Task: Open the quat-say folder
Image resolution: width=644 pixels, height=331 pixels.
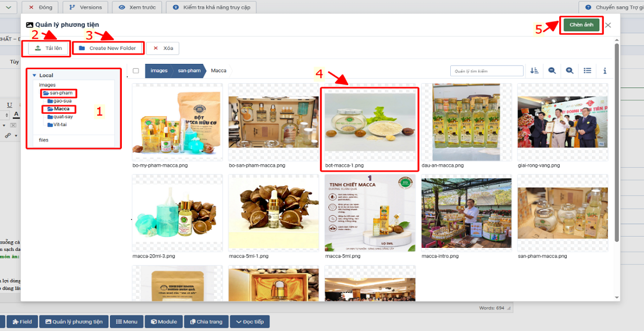Action: (63, 116)
